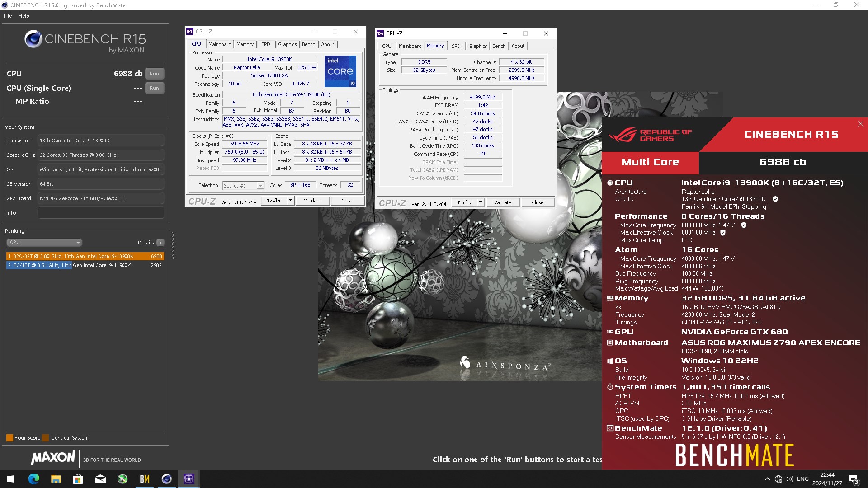This screenshot has height=488, width=868.
Task: Click shield icon next to Max Core Frequency
Action: click(x=744, y=225)
